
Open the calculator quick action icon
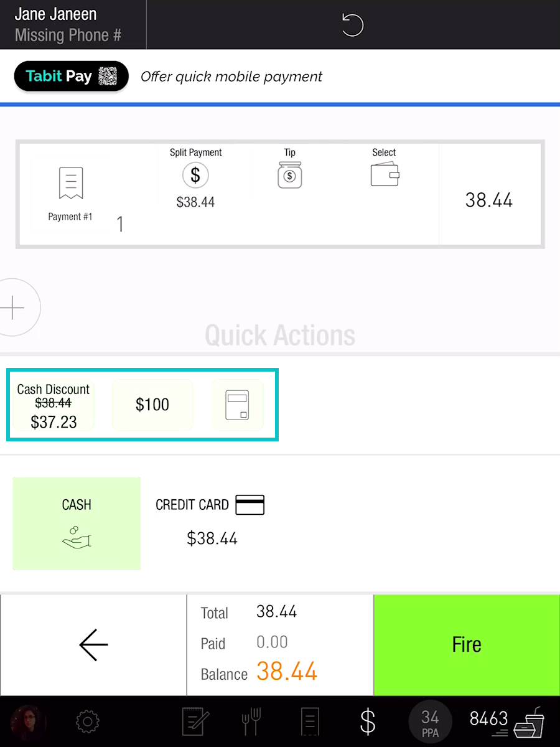click(237, 405)
